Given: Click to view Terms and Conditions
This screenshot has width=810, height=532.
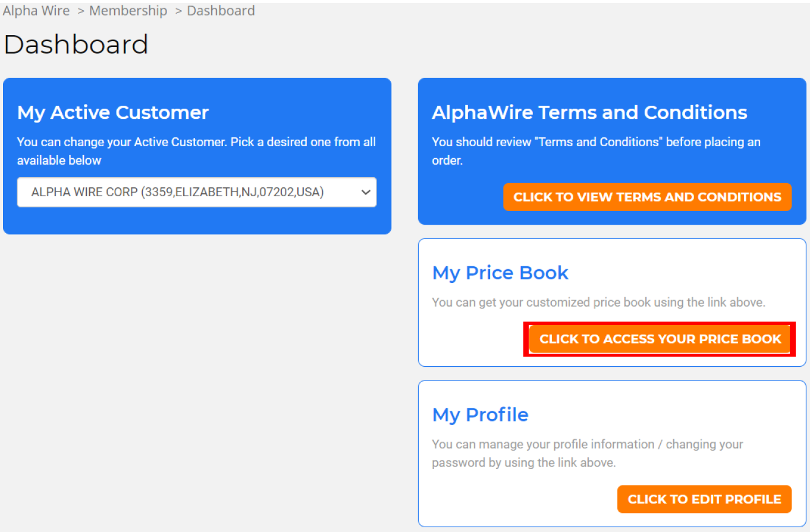Looking at the screenshot, I should (x=647, y=197).
